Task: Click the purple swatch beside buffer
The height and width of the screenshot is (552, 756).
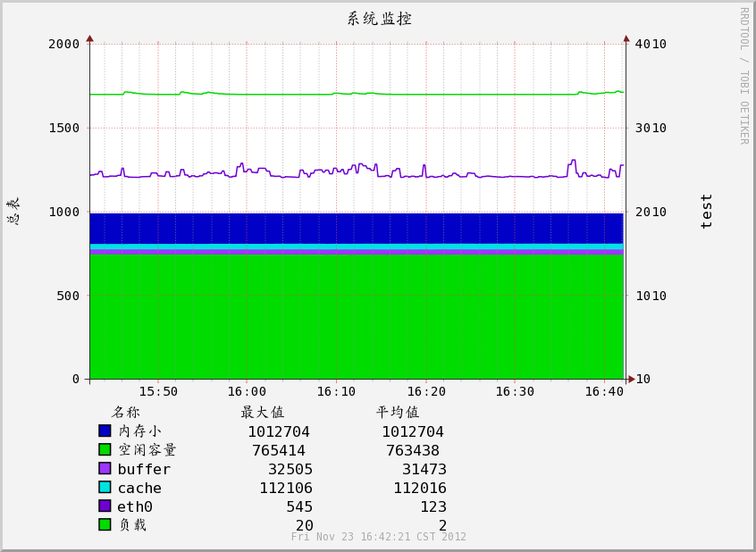Action: click(105, 468)
